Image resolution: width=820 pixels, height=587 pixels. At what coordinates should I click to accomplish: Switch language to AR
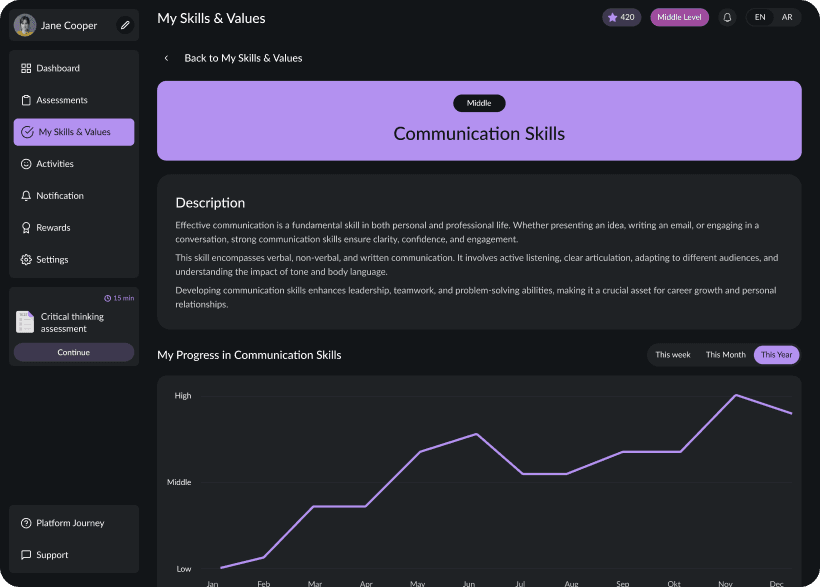[x=787, y=17]
